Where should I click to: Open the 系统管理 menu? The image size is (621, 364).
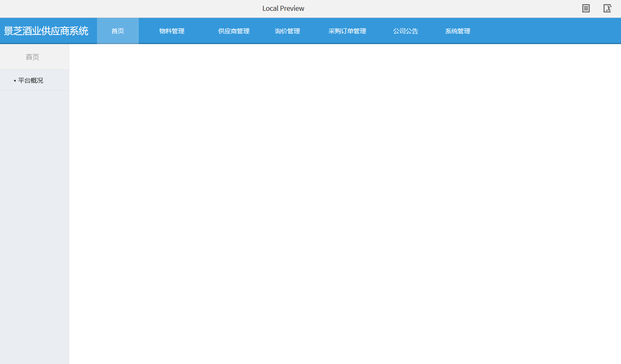coord(457,31)
